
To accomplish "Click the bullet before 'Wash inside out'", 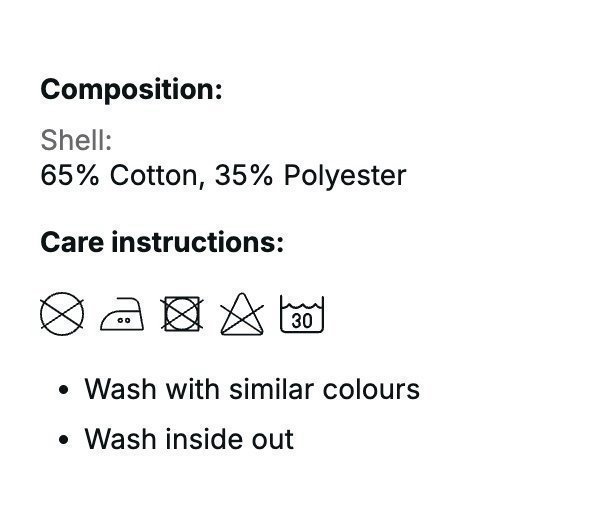I will [64, 440].
